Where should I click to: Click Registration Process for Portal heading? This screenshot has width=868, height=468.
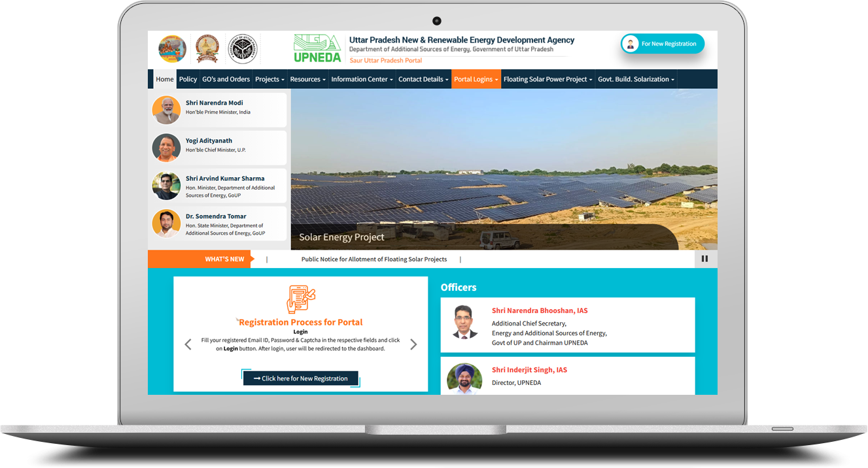300,322
